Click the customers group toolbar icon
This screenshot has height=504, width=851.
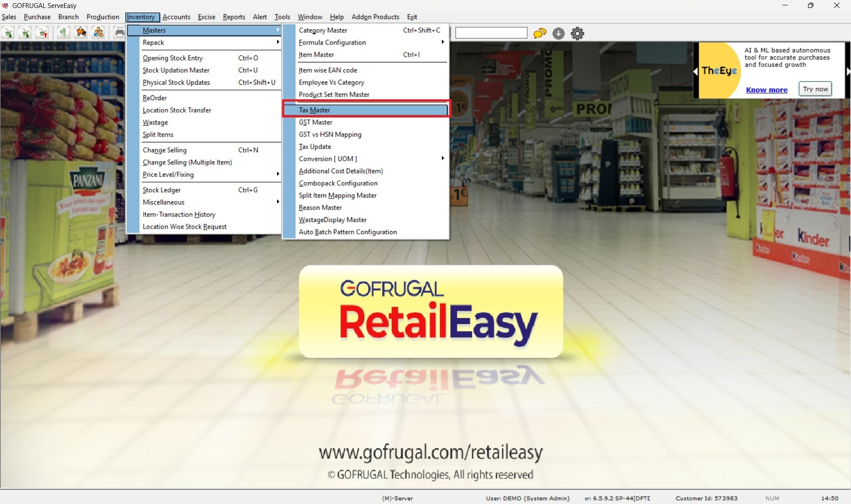pyautogui.click(x=98, y=33)
